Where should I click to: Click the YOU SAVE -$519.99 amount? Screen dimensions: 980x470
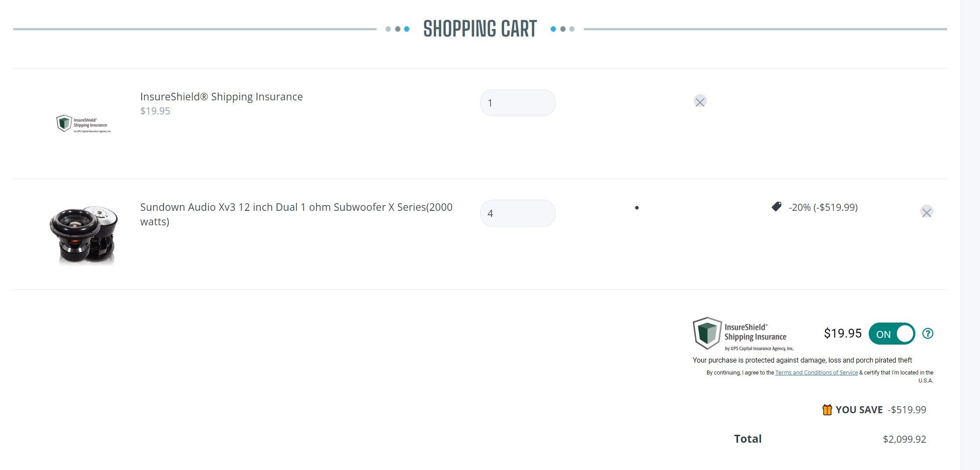[907, 410]
